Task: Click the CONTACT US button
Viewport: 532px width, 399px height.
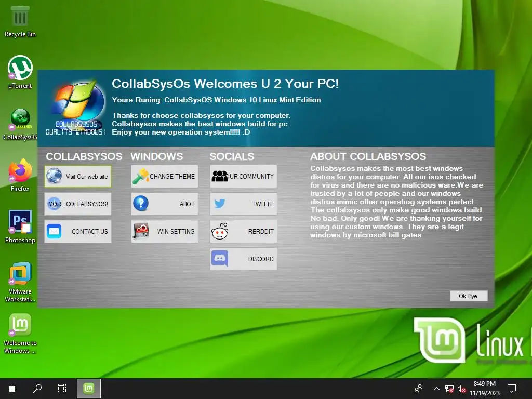Action: click(78, 231)
